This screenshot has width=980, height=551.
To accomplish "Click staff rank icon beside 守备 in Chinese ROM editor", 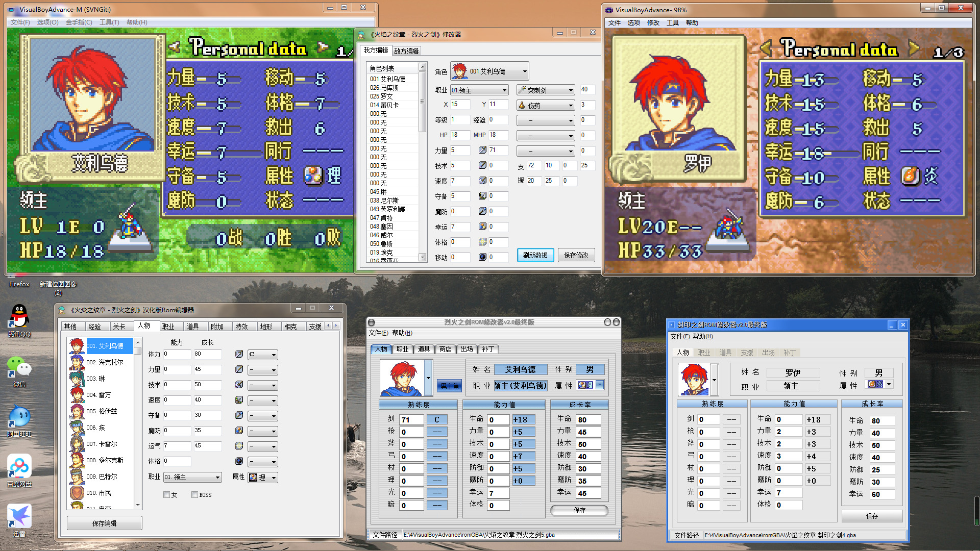I will tap(239, 415).
